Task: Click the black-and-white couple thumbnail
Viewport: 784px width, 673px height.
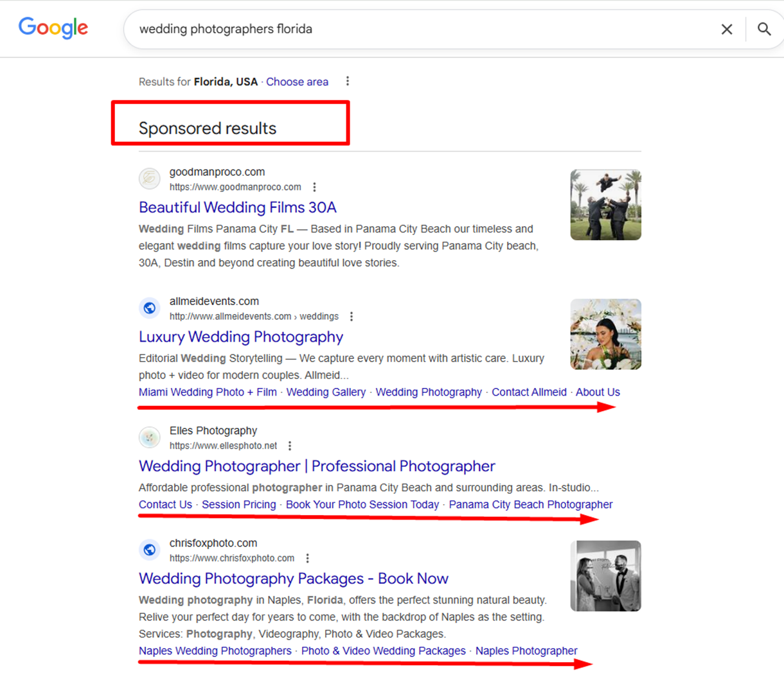Action: [x=605, y=576]
